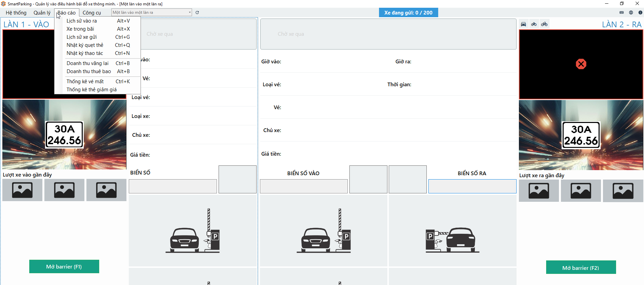
Task: Open the Quản lý menu
Action: click(x=42, y=13)
